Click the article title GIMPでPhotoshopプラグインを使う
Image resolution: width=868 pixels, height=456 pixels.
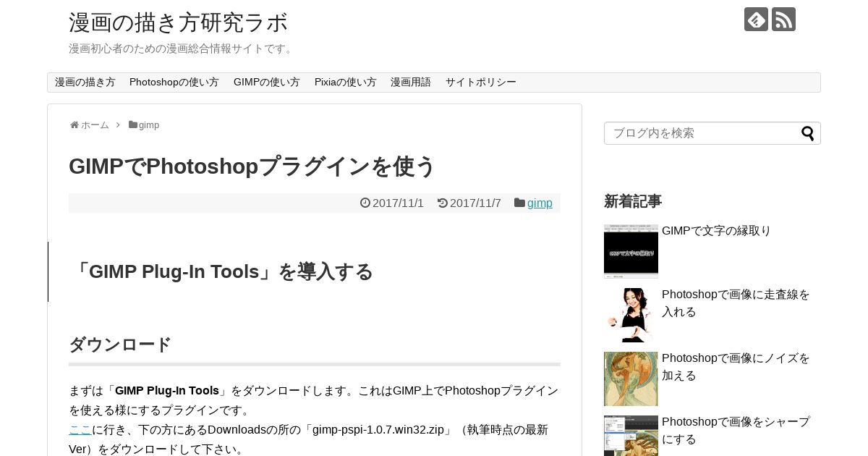pyautogui.click(x=252, y=166)
